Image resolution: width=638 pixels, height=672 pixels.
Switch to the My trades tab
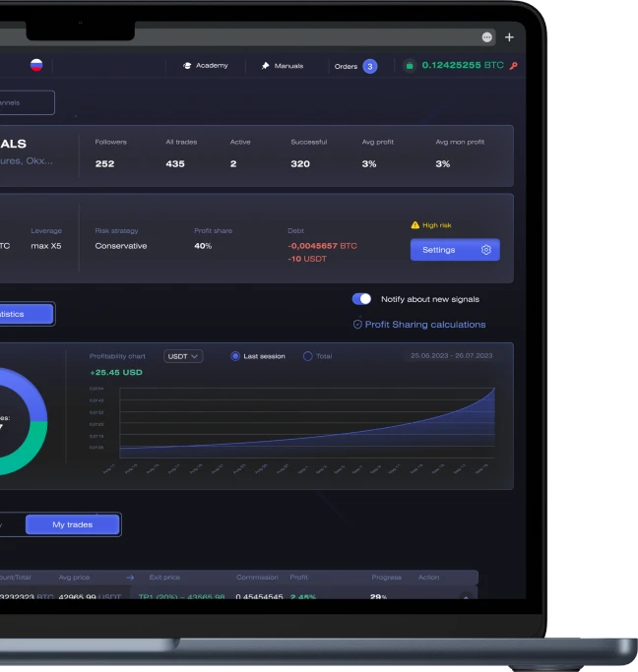coord(73,524)
